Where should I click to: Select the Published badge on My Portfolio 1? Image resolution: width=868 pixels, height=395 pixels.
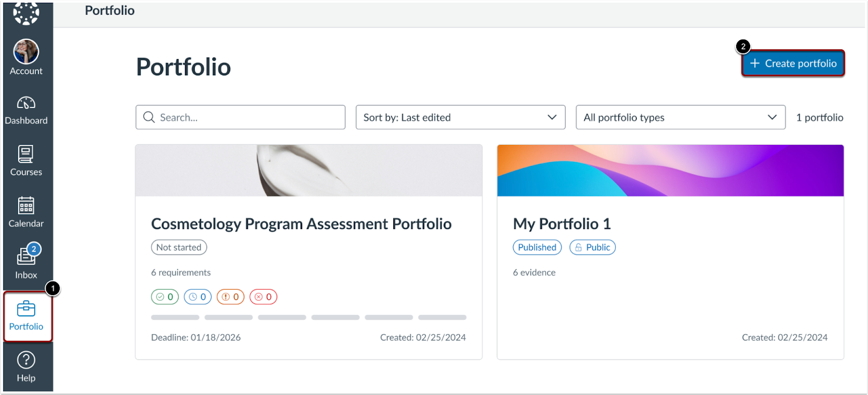tap(537, 247)
